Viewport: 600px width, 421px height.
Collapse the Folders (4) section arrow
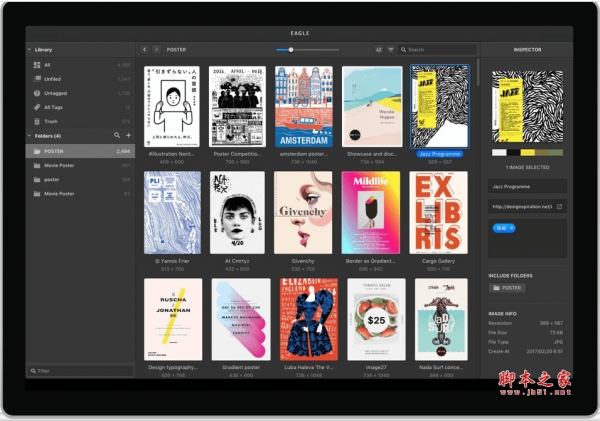point(29,136)
